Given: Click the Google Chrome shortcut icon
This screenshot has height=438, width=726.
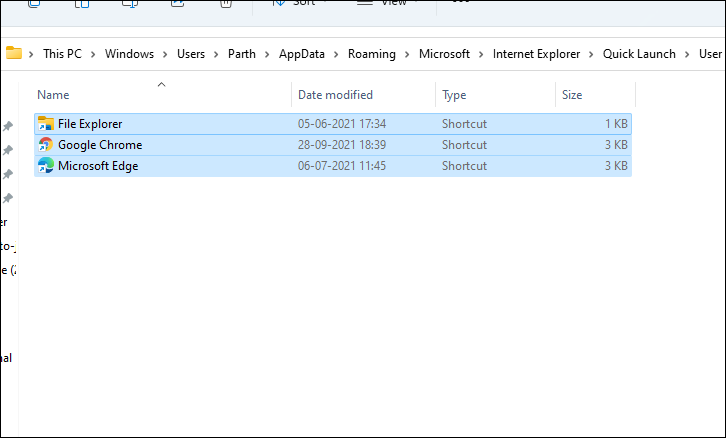Looking at the screenshot, I should tap(45, 145).
